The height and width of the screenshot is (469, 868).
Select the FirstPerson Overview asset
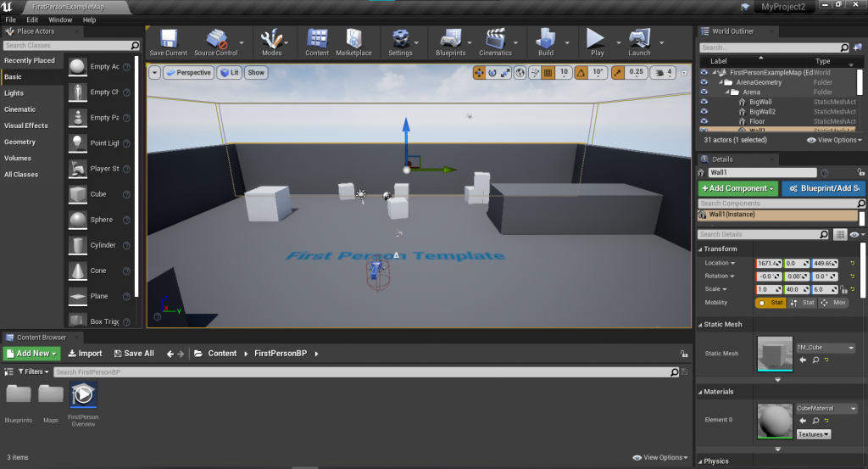(83, 405)
